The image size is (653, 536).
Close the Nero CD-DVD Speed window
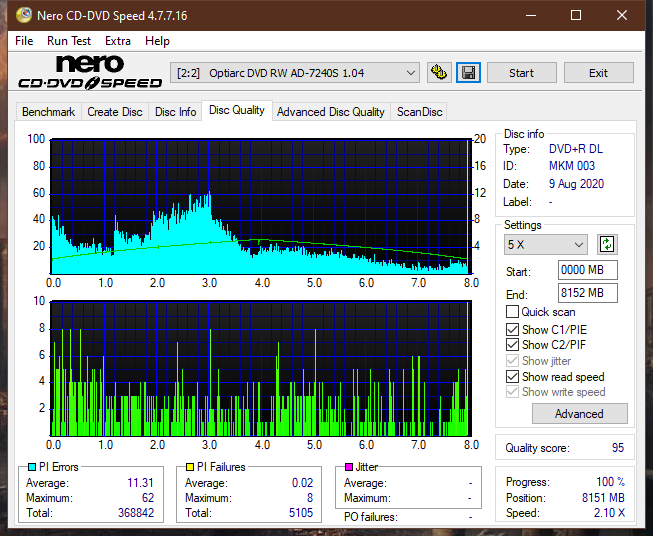(622, 15)
